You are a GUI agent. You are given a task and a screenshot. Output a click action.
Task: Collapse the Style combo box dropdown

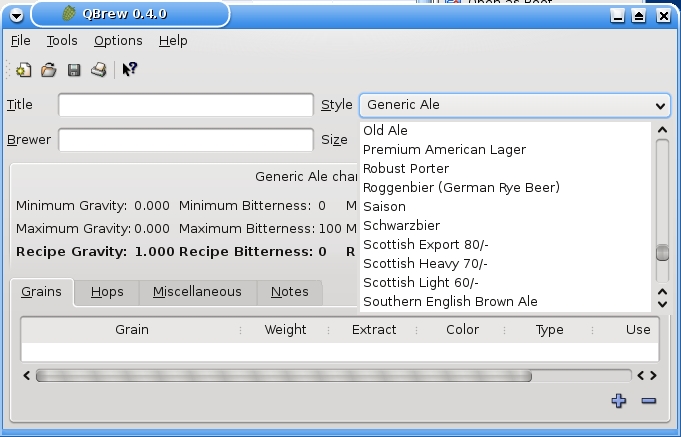[x=660, y=105]
